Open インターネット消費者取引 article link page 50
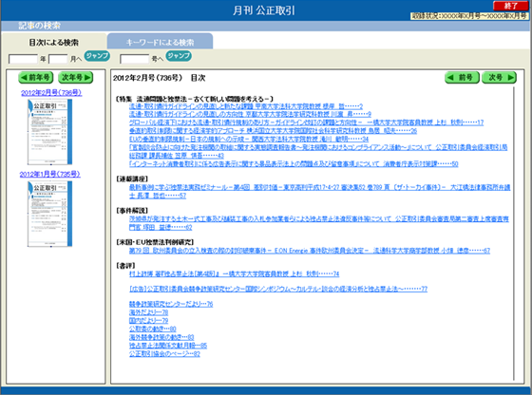Viewport: 532px width, 395px height. (294, 163)
